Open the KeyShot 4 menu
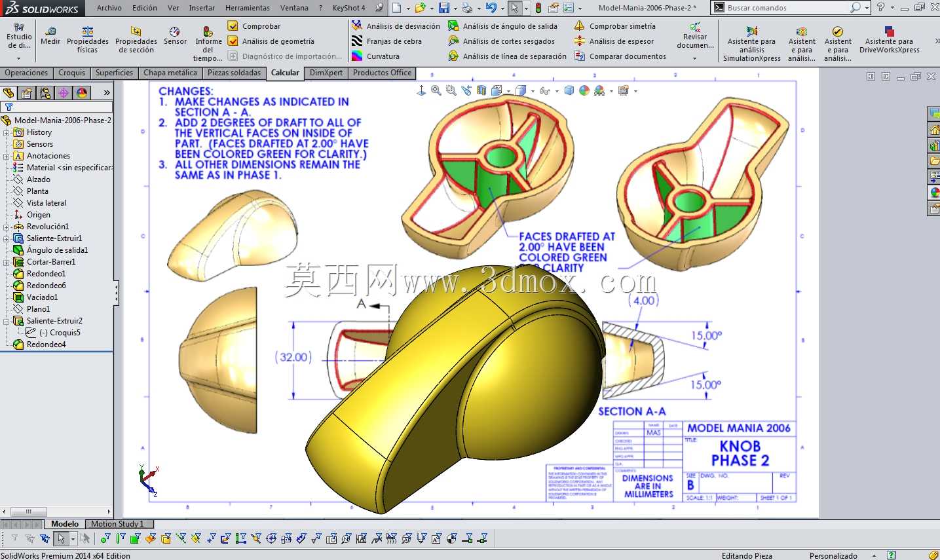Viewport: 940px width, 560px height. [x=348, y=8]
